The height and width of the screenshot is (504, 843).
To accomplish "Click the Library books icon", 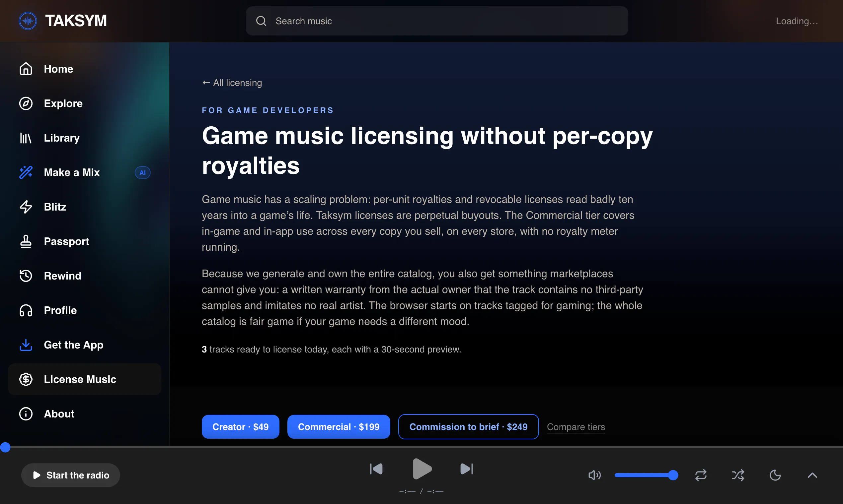I will pos(26,138).
